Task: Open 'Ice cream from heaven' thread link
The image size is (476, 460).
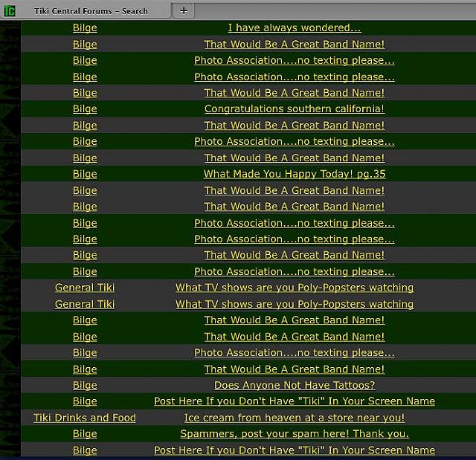Action: click(x=295, y=418)
